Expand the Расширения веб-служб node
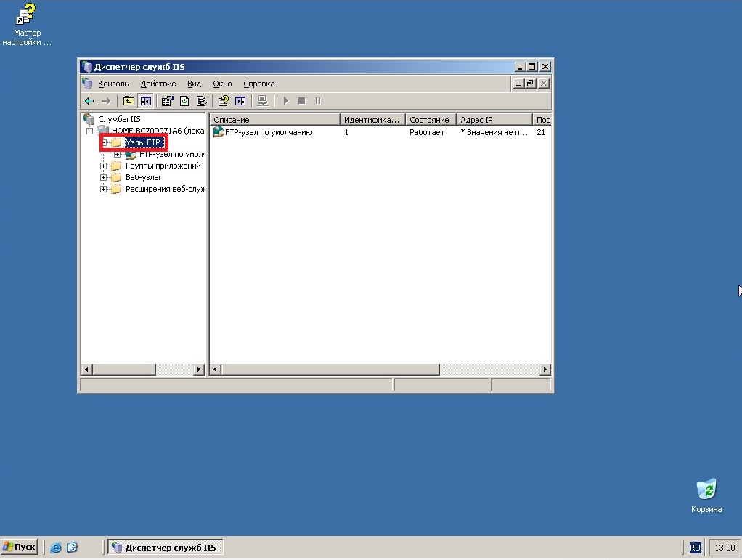This screenshot has width=742, height=560. coord(103,190)
